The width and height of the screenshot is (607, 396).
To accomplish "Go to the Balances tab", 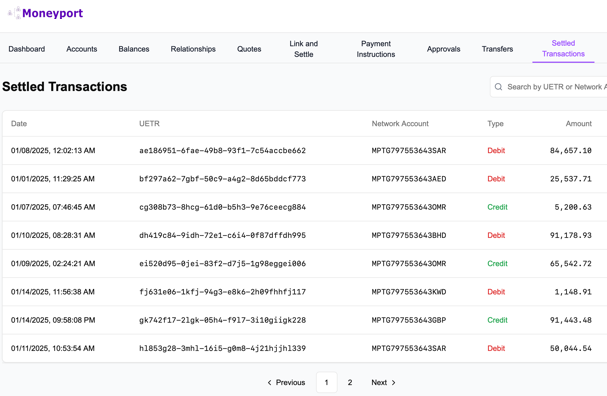I will pos(134,49).
